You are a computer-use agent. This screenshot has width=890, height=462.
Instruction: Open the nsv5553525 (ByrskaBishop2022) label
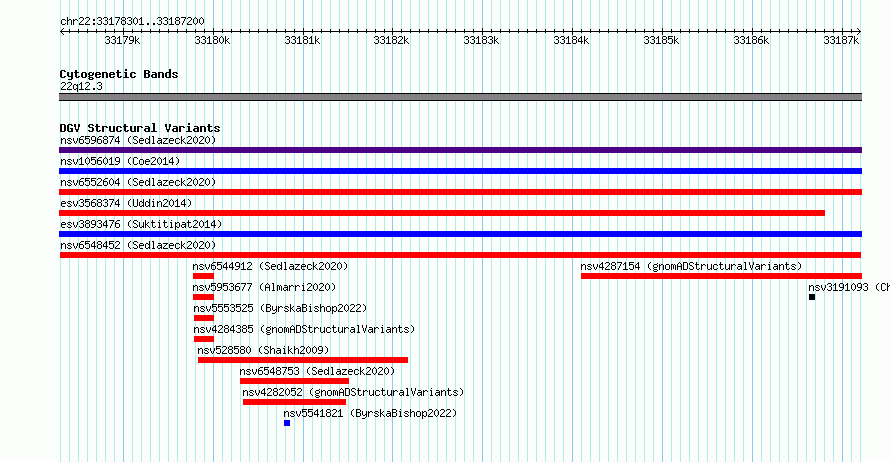tap(280, 308)
